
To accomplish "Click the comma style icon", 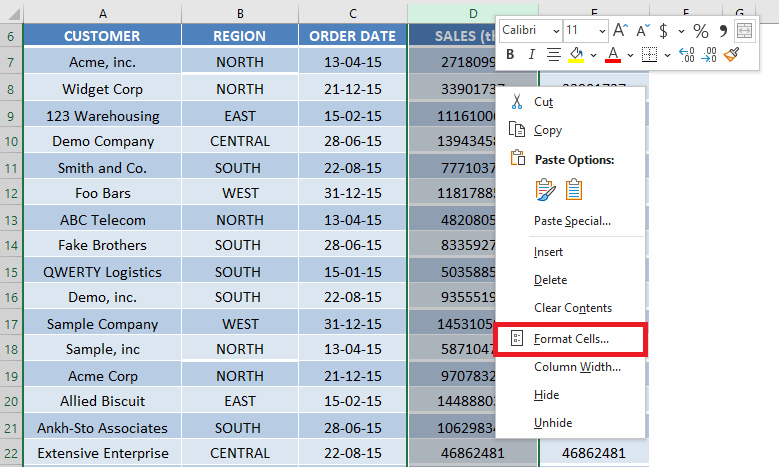I will tap(723, 31).
